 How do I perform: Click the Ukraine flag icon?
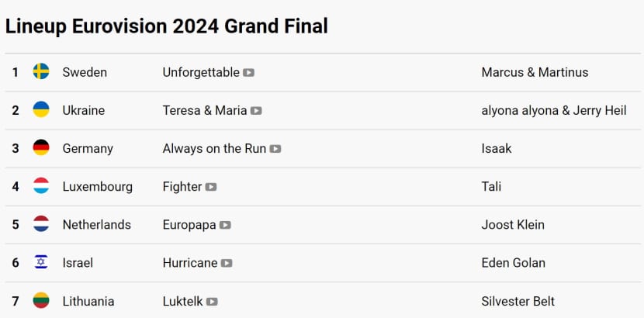(41, 109)
